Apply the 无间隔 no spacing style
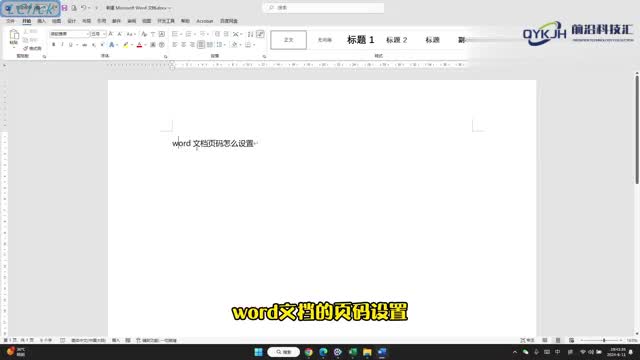 tap(324, 40)
